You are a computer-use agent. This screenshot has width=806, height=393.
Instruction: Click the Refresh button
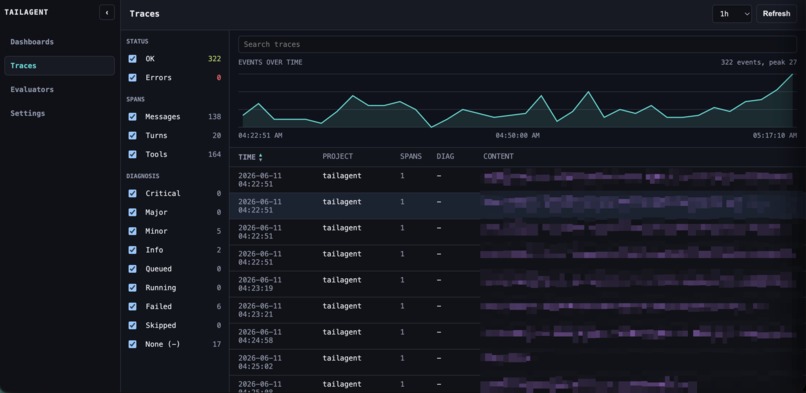pos(776,14)
